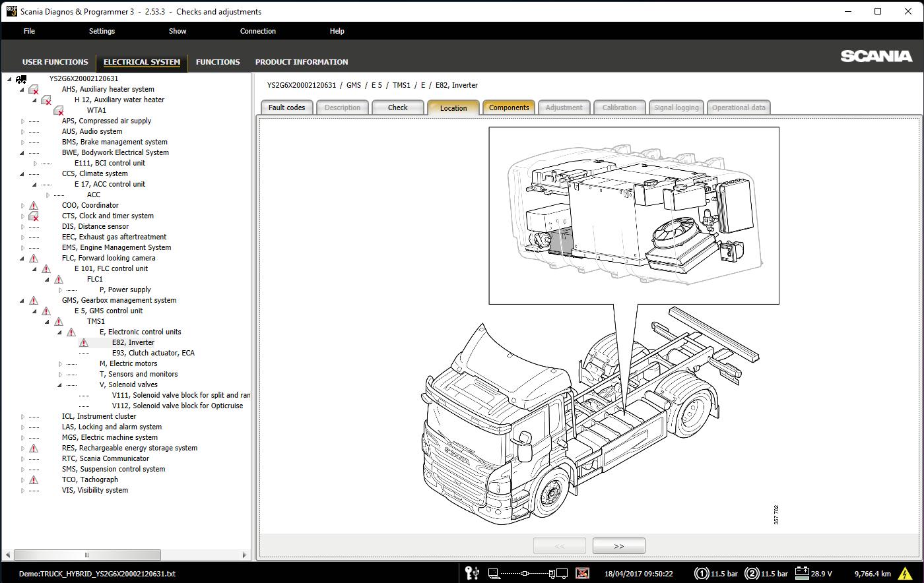Image resolution: width=924 pixels, height=583 pixels.
Task: Click the warning triangle beside TCO, Tachograph
Action: pos(34,479)
